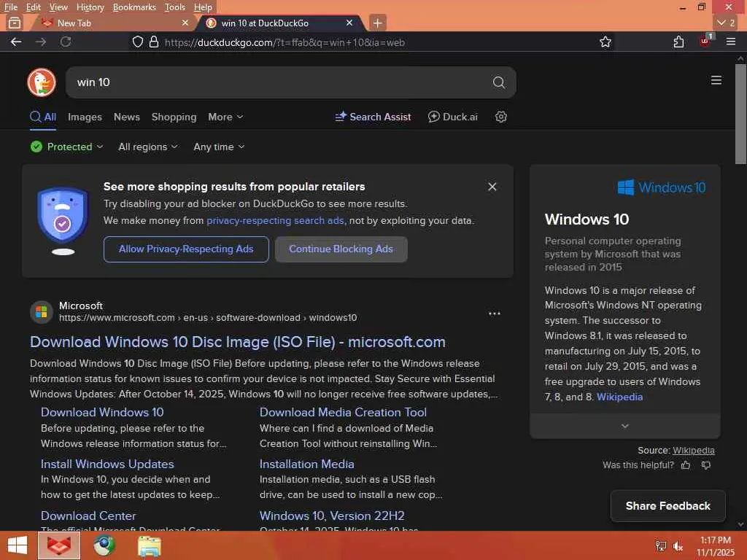Viewport: 747px width, 560px height.
Task: Click thumbs up for helpful
Action: click(686, 465)
